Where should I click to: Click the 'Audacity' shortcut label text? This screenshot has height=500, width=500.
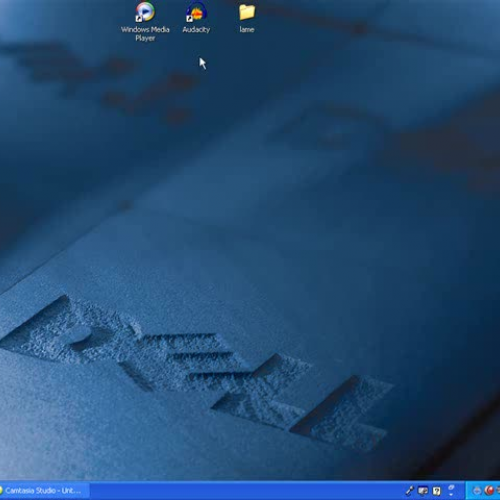(x=196, y=30)
